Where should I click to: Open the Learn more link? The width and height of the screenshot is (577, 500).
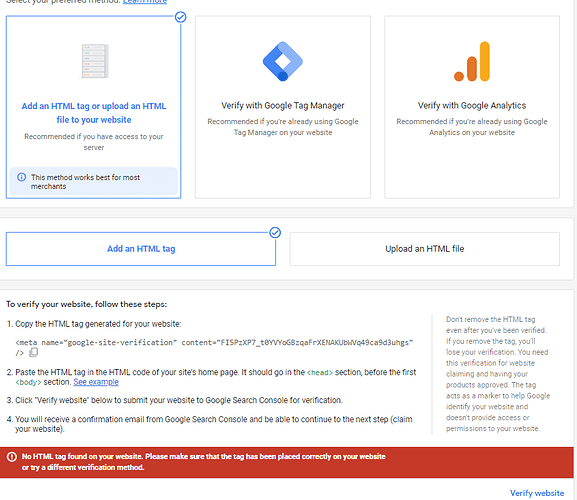[x=145, y=1]
